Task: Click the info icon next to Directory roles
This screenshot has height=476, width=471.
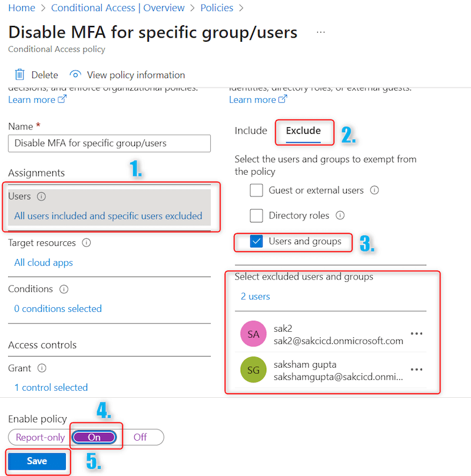Action: [340, 215]
